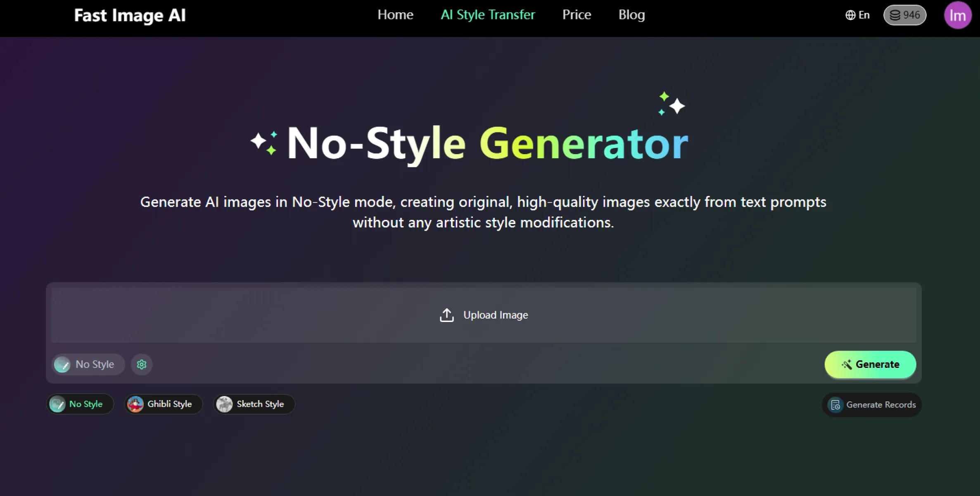Click the settings gear icon beside No Style
Screen dimensions: 980x496
click(142, 364)
